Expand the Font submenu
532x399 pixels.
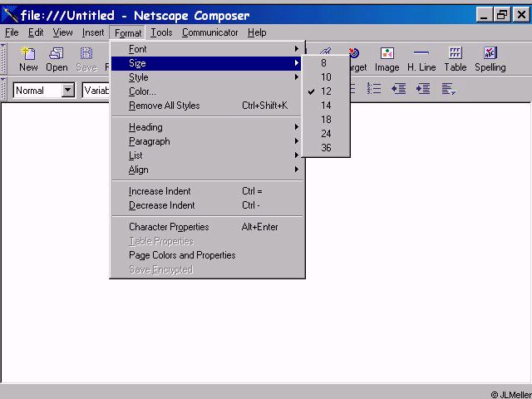click(x=206, y=49)
